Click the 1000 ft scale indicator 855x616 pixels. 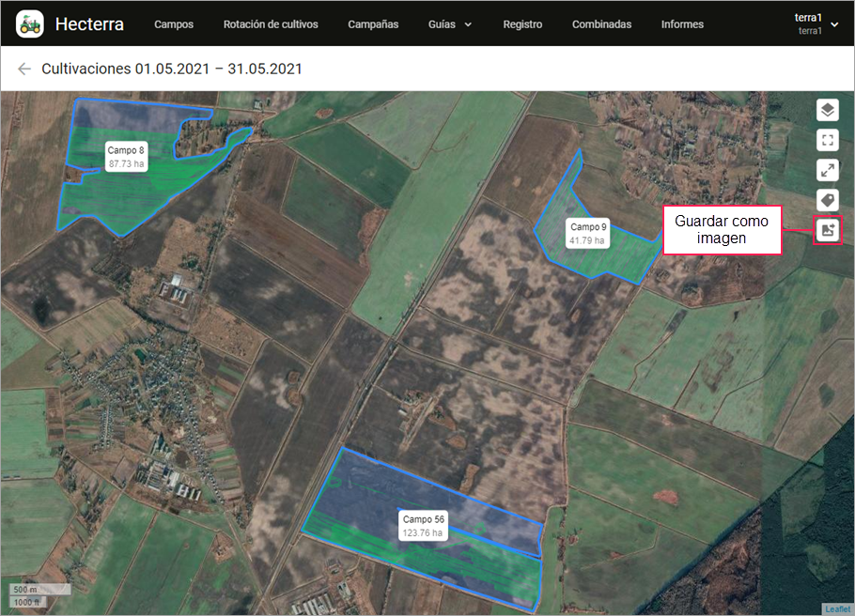click(28, 602)
